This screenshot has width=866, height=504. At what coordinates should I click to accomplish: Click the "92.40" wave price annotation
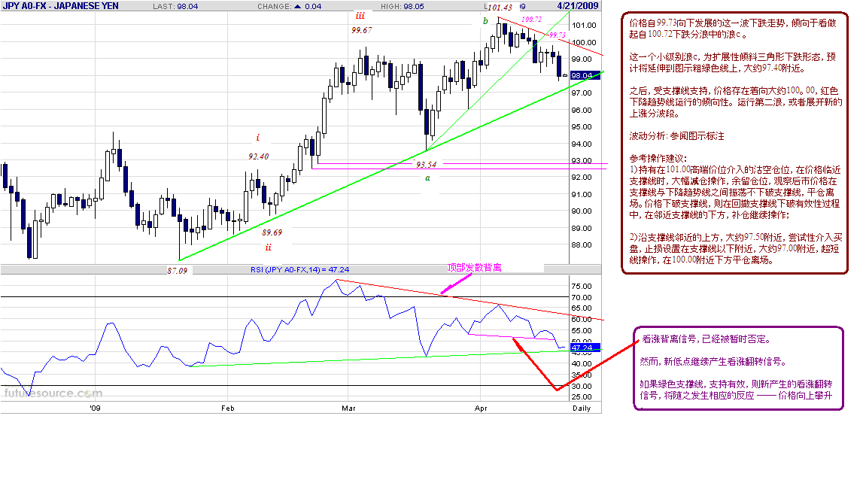coord(259,156)
